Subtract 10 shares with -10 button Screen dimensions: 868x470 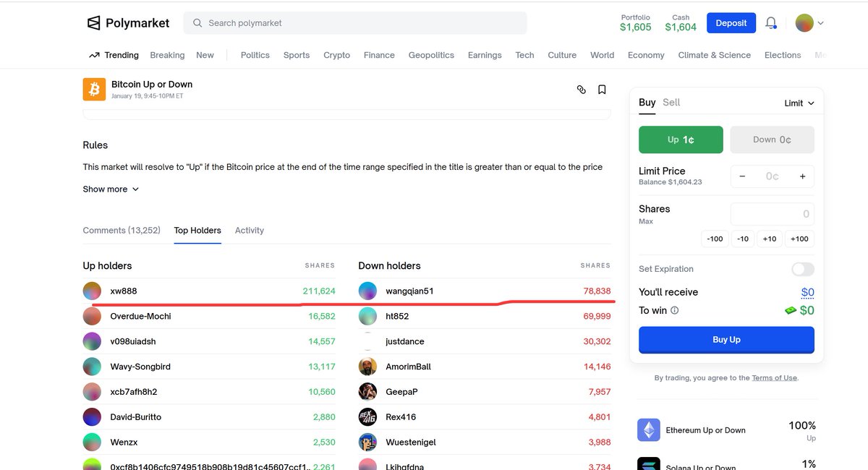click(x=742, y=239)
